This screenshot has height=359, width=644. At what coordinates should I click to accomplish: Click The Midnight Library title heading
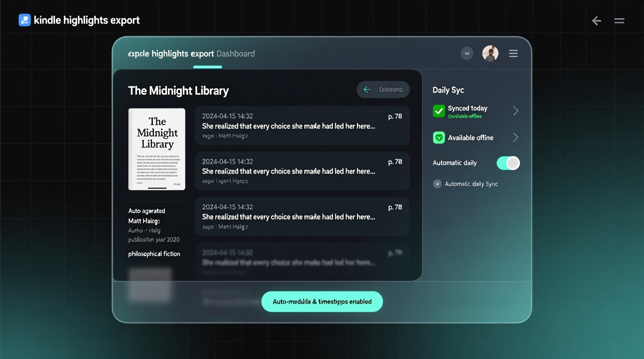[178, 91]
